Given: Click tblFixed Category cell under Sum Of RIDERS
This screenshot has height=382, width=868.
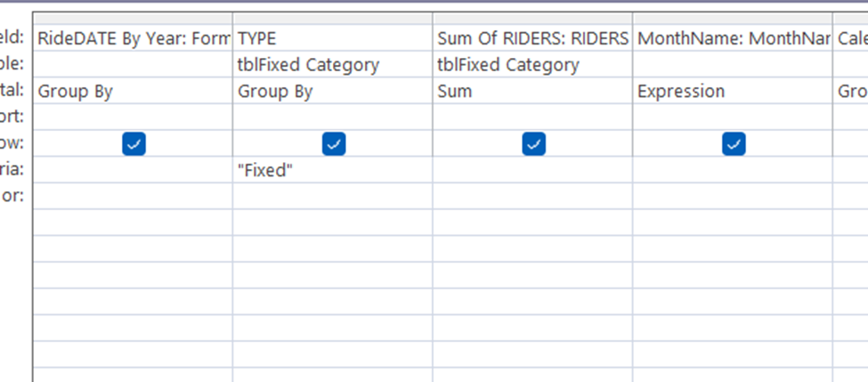Looking at the screenshot, I should click(x=532, y=65).
